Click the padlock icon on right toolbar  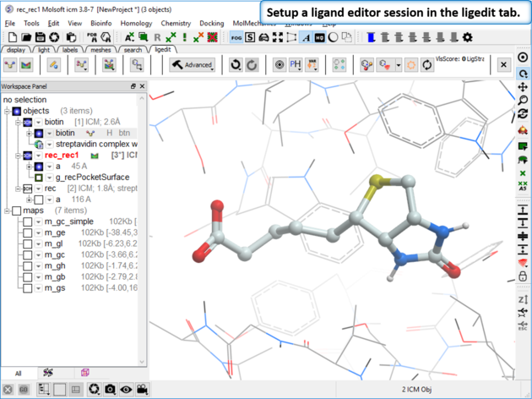click(524, 276)
